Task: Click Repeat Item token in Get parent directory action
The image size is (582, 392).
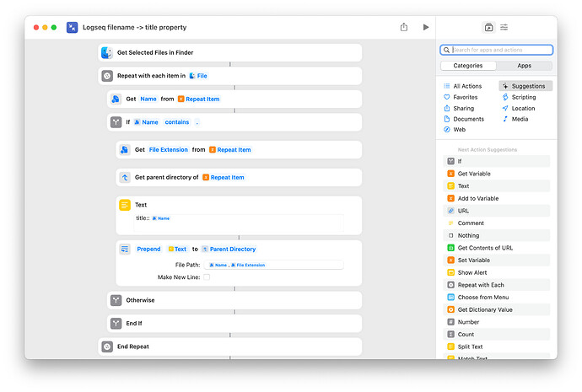Action: (x=224, y=178)
